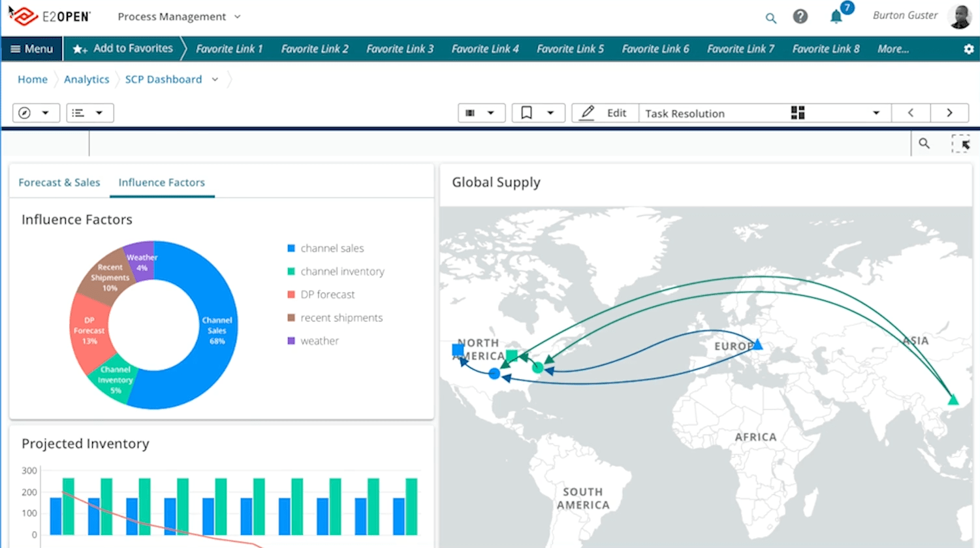Click the settings gear on the favorites bar

click(970, 48)
